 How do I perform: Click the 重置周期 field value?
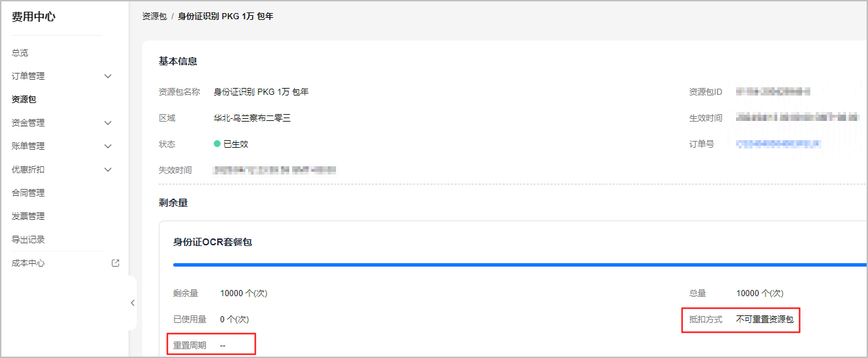tap(224, 346)
